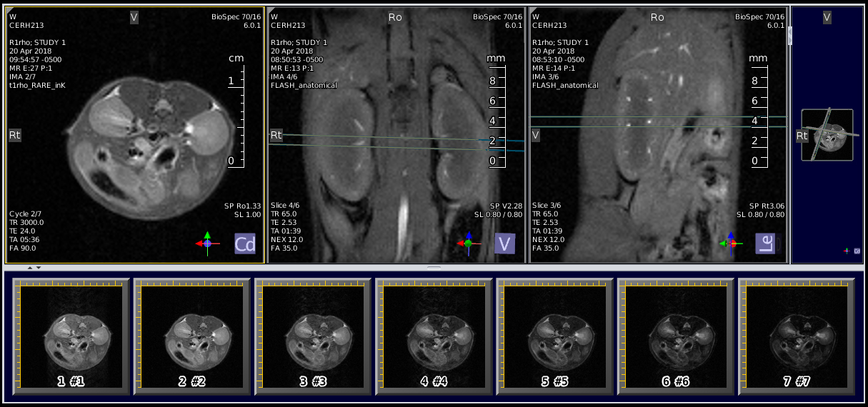Viewport: 868px width, 407px height.
Task: Select thumbnail 1 #1 in the image strip
Action: point(71,336)
